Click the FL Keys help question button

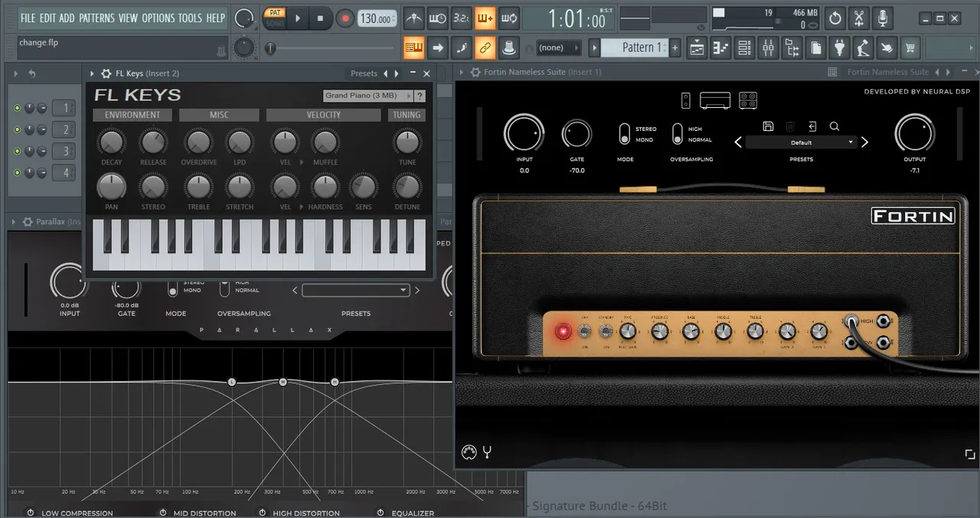click(420, 96)
